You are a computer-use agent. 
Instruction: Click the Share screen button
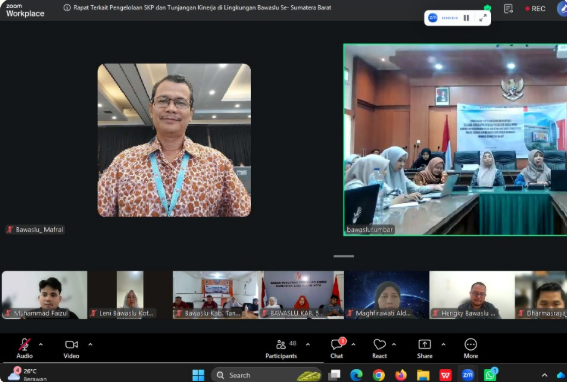tap(425, 348)
